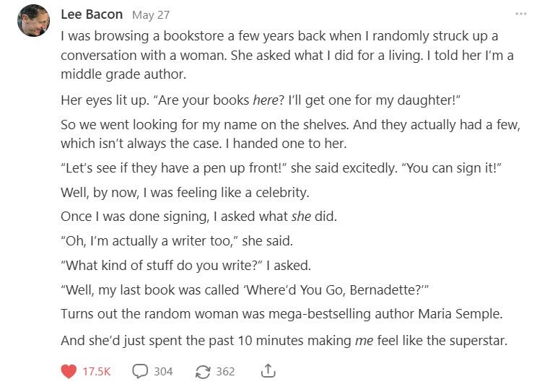Open Lee Bacon's profile picture
This screenshot has height=392, width=550.
pos(33,20)
